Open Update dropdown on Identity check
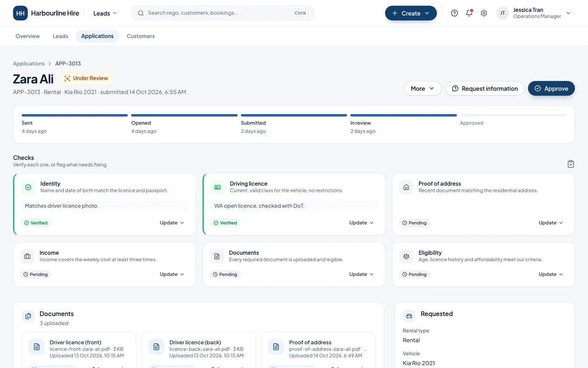The height and width of the screenshot is (368, 588). 172,223
